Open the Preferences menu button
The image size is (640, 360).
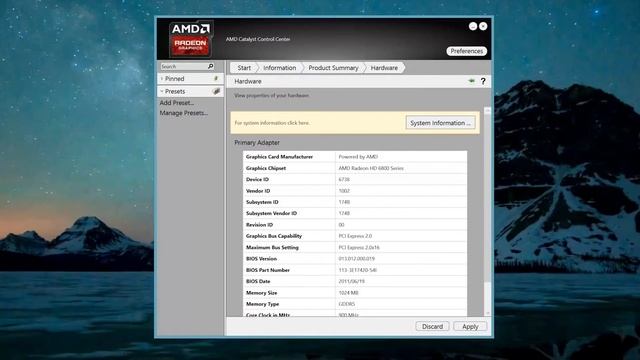click(467, 51)
